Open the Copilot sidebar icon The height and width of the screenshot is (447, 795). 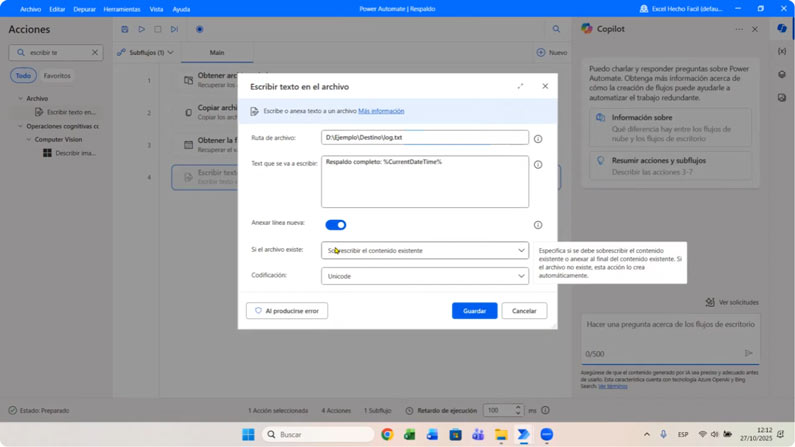[x=782, y=29]
